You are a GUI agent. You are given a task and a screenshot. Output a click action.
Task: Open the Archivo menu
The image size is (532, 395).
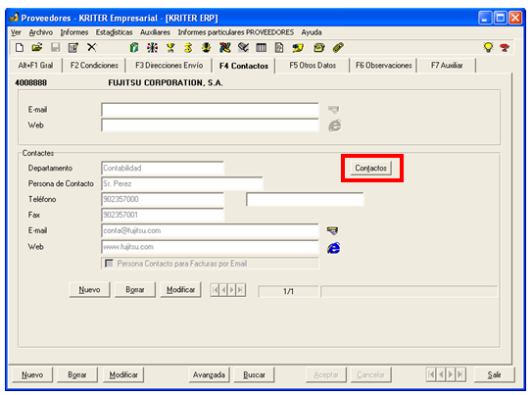click(x=41, y=32)
